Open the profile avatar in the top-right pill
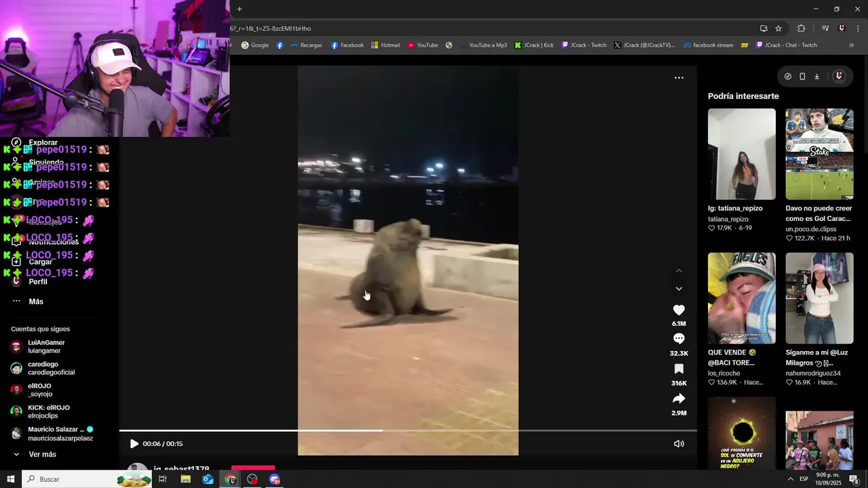This screenshot has height=488, width=868. [839, 77]
